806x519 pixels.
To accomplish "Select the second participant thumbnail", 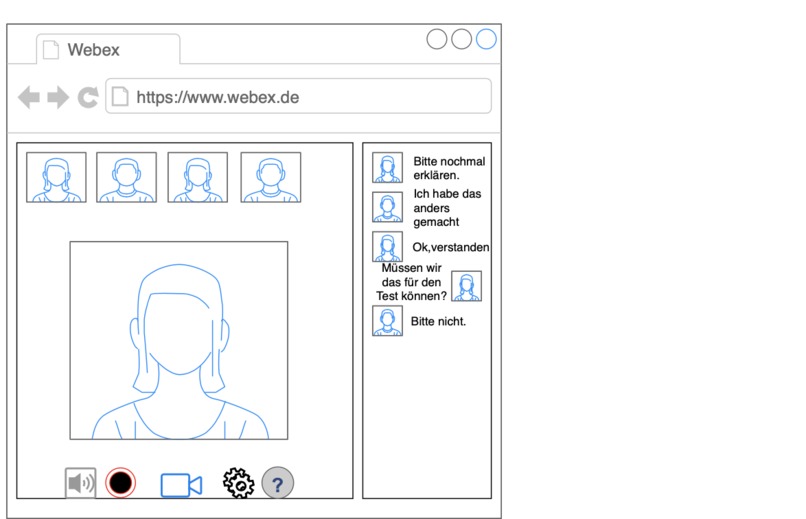I will [126, 177].
